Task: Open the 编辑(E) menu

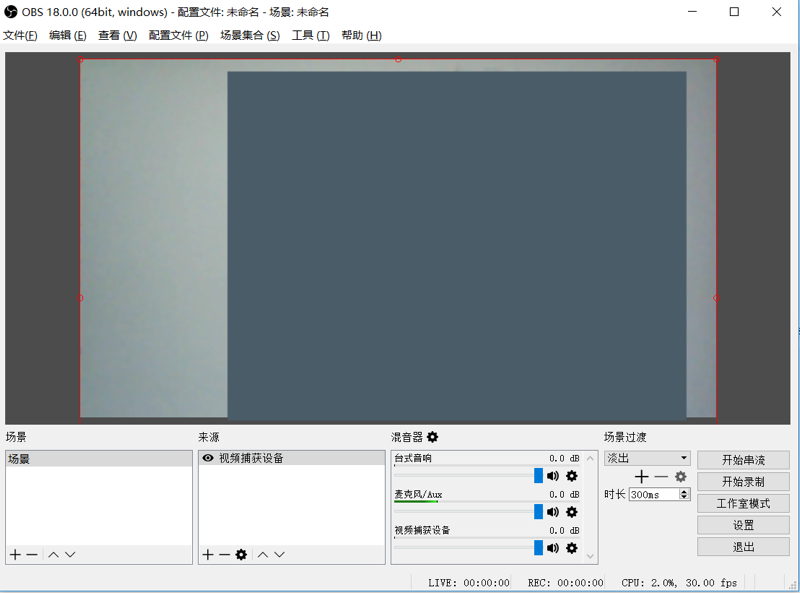Action: (x=68, y=35)
